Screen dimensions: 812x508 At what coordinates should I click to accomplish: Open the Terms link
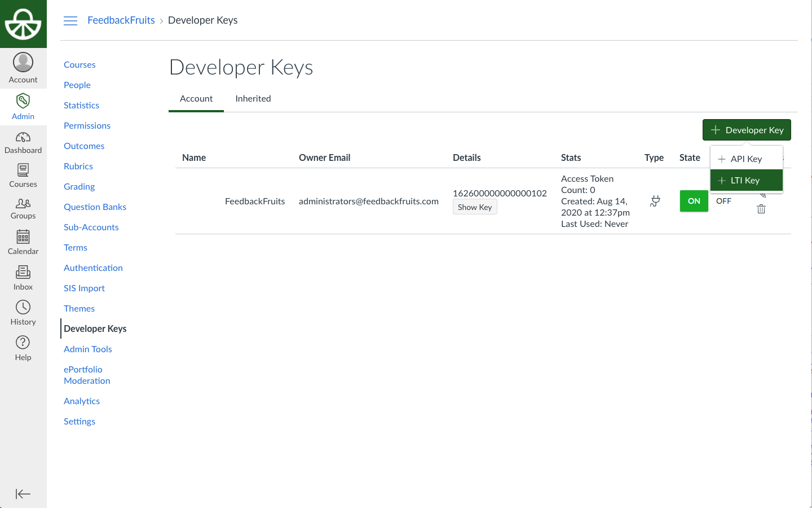point(76,248)
